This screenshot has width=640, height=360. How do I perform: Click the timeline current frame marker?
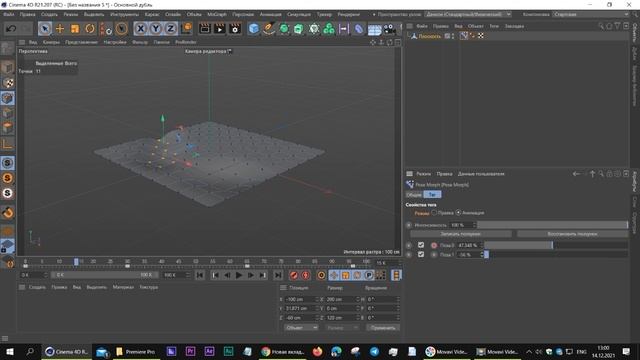click(76, 262)
